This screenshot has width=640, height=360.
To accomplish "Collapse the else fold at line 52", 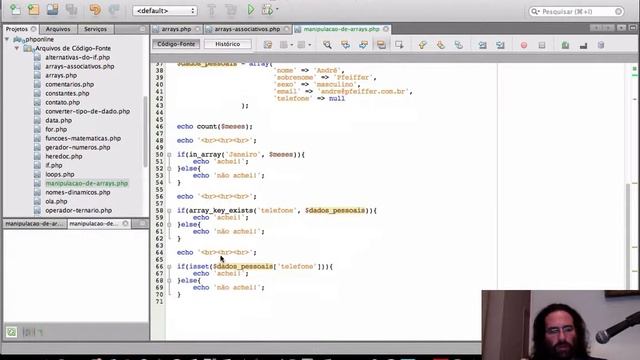I will 169,169.
